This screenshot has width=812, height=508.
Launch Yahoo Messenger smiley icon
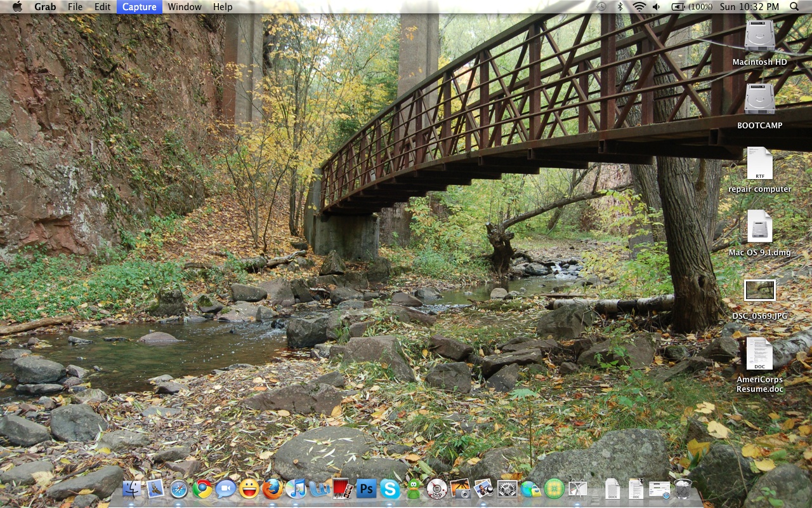[249, 488]
